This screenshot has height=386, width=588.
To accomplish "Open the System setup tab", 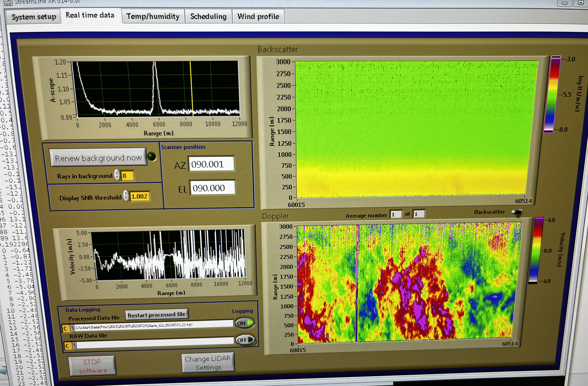I will [x=34, y=17].
